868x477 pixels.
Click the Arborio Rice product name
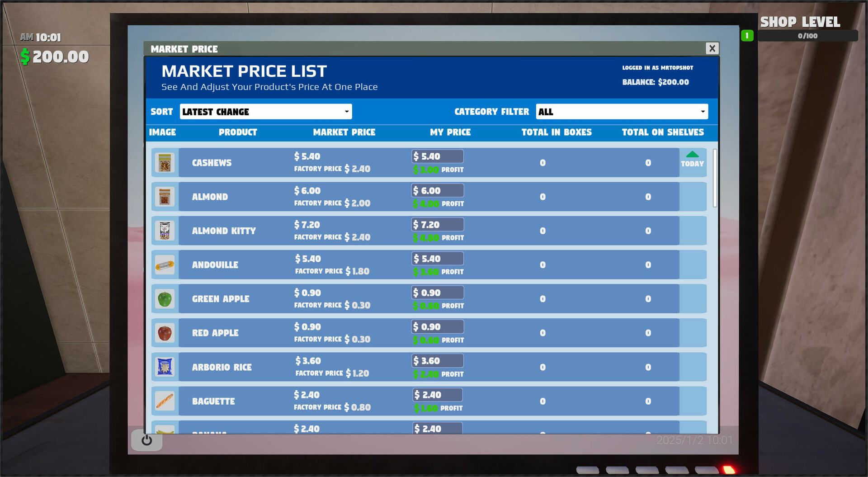tap(222, 368)
